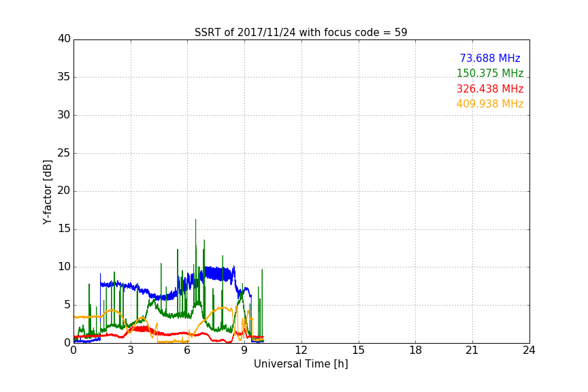Click the y-axis tick label 10
Viewport: 588px width, 392px height.
pos(64,267)
